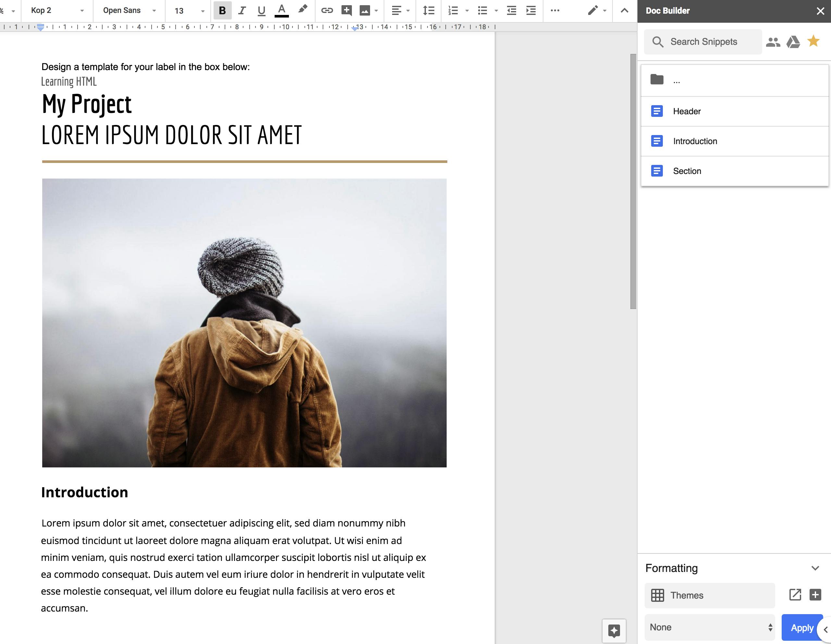Open the Kop 2 paragraph style dropdown
The image size is (831, 644).
[57, 11]
